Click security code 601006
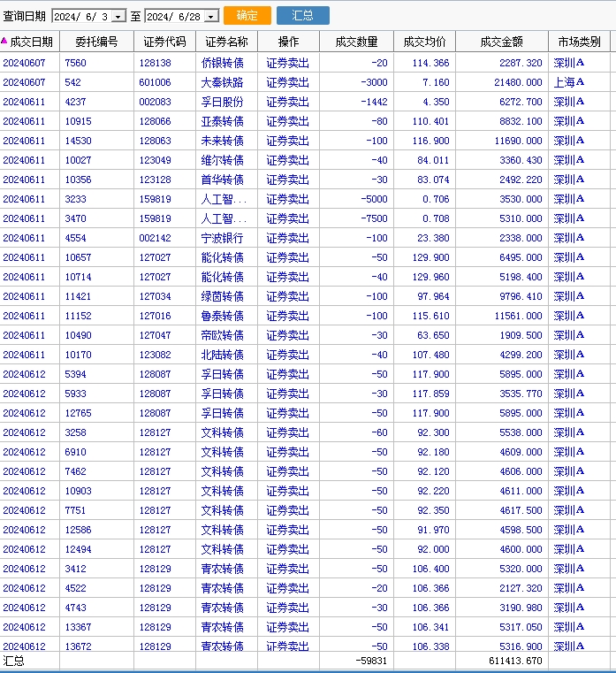Screen dimensions: 616x673 click(155, 82)
